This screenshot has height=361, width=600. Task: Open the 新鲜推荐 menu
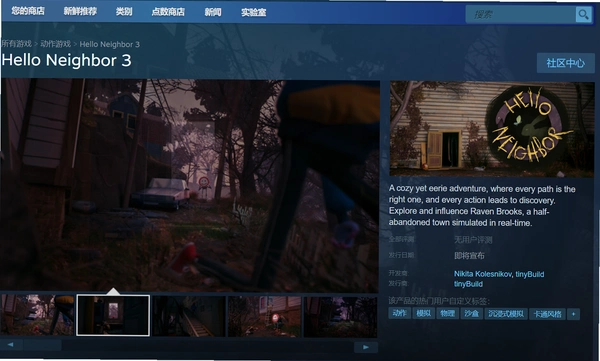click(x=80, y=11)
